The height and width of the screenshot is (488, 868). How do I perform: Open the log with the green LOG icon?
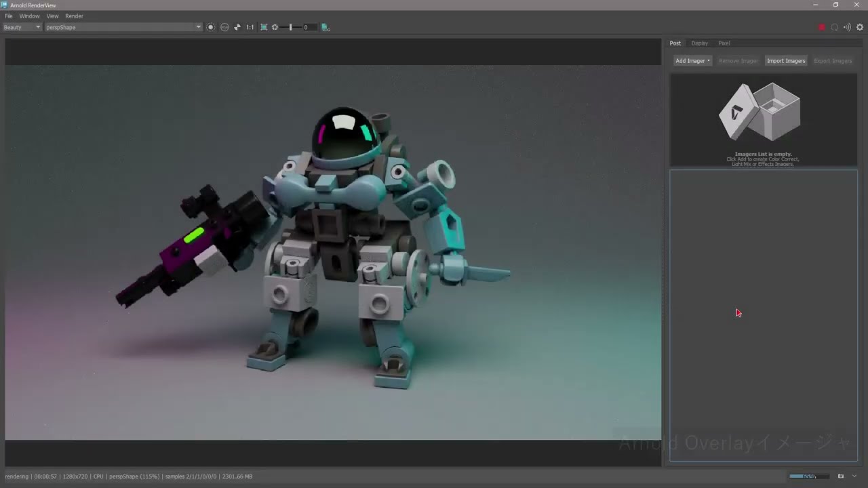click(325, 28)
